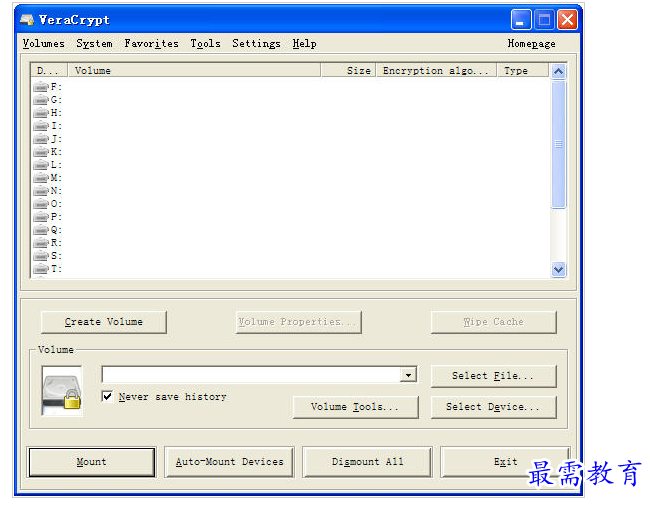Viewport: 650px width, 505px height.
Task: Click the drive list scrollbar thumb
Action: coord(558,144)
